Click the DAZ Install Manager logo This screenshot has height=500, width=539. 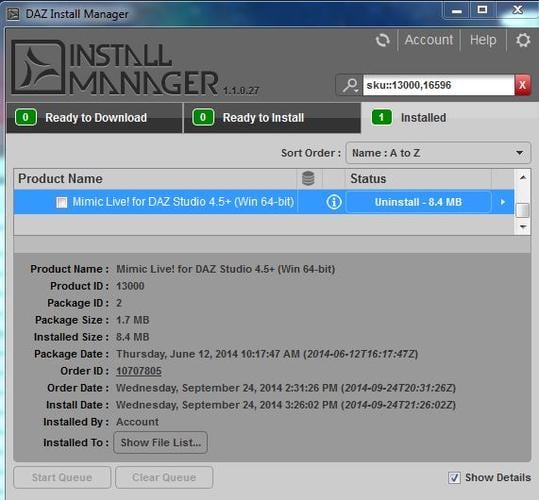tap(38, 67)
